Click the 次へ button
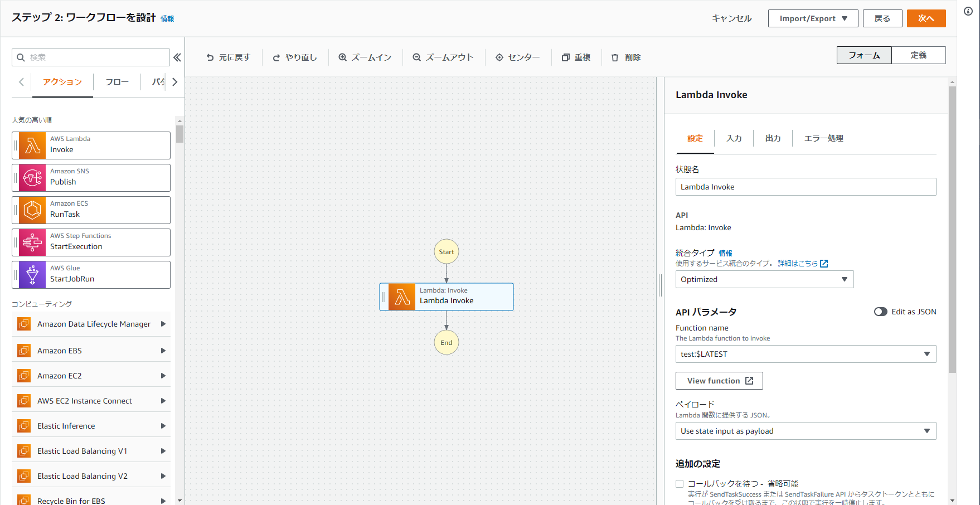This screenshot has height=505, width=980. click(x=926, y=18)
